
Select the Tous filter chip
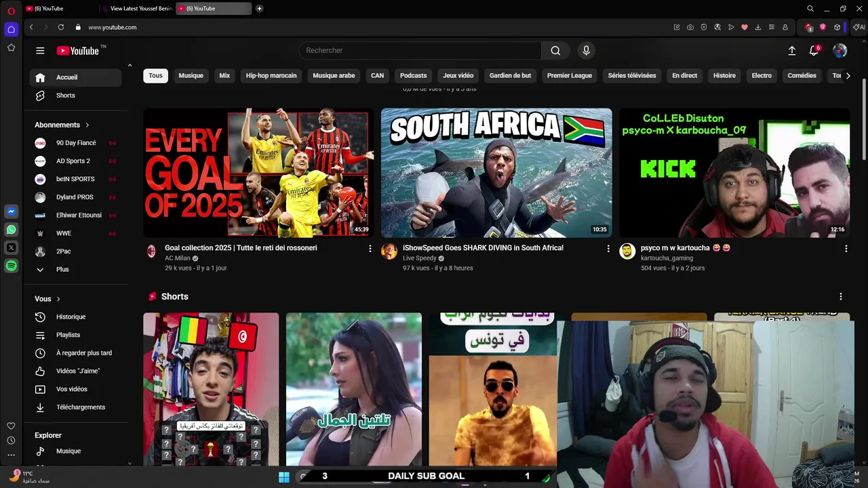(155, 76)
